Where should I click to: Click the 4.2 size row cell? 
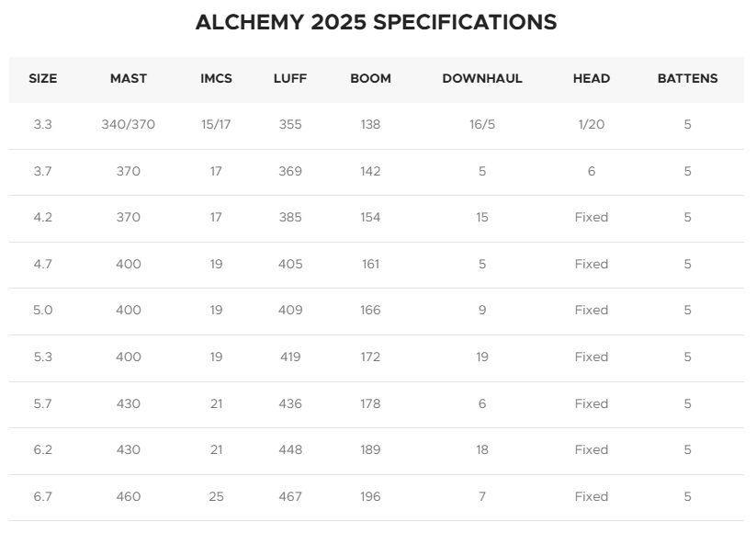(x=43, y=218)
